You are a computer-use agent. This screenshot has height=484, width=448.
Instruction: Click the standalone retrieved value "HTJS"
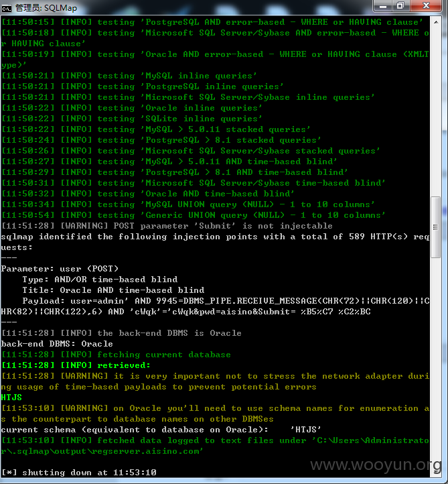click(11, 398)
